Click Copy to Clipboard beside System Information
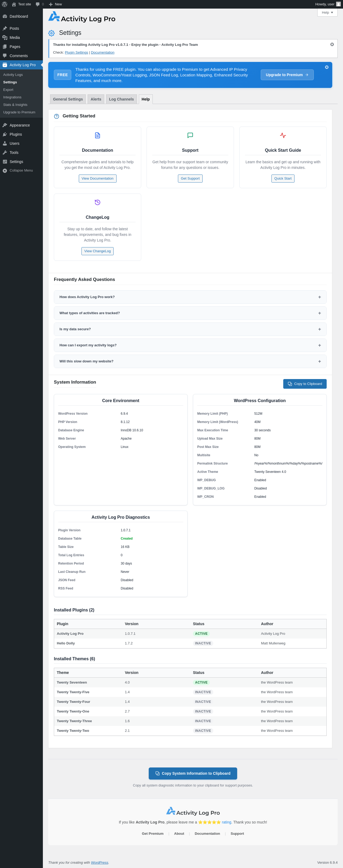343x868 pixels. (305, 384)
